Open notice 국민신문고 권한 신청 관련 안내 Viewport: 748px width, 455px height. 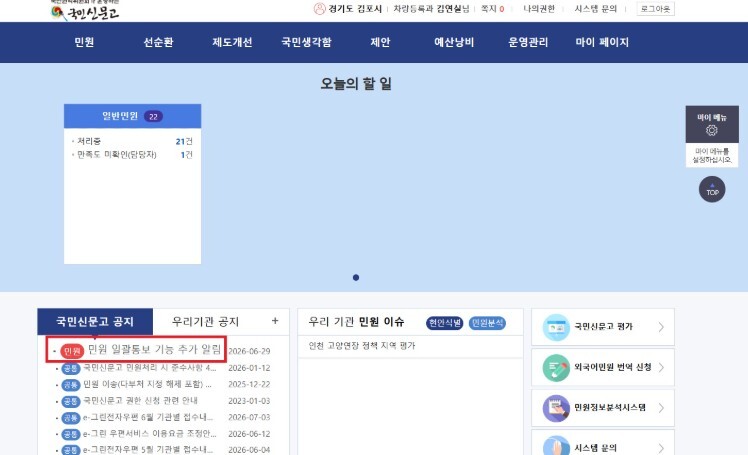click(x=140, y=401)
